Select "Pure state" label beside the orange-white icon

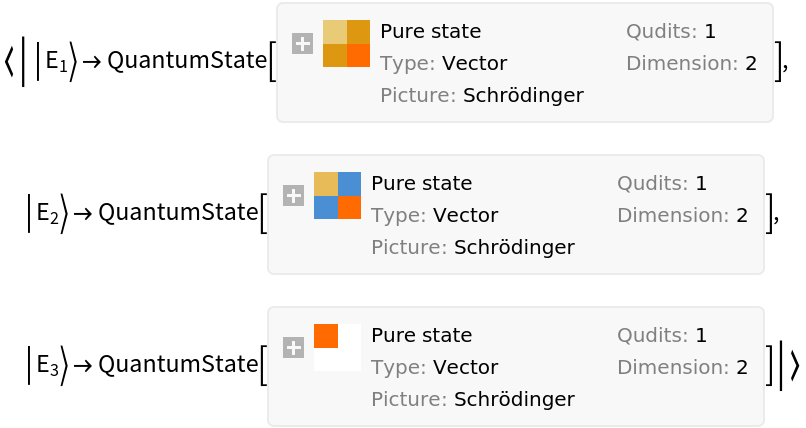421,335
